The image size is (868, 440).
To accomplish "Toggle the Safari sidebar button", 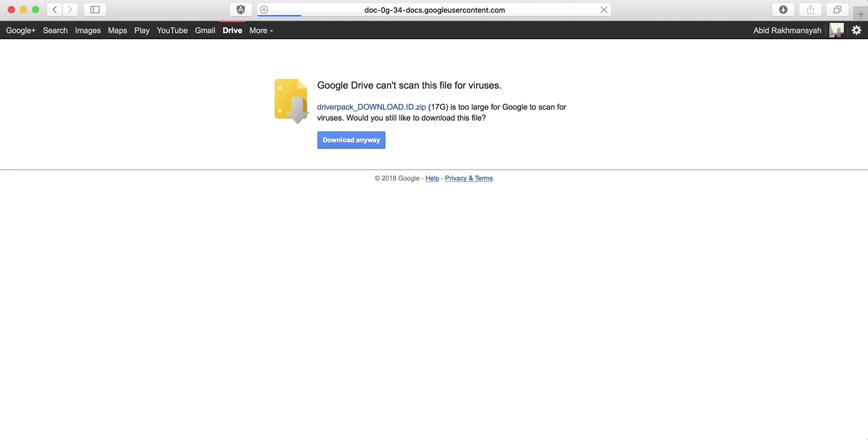I will [95, 10].
